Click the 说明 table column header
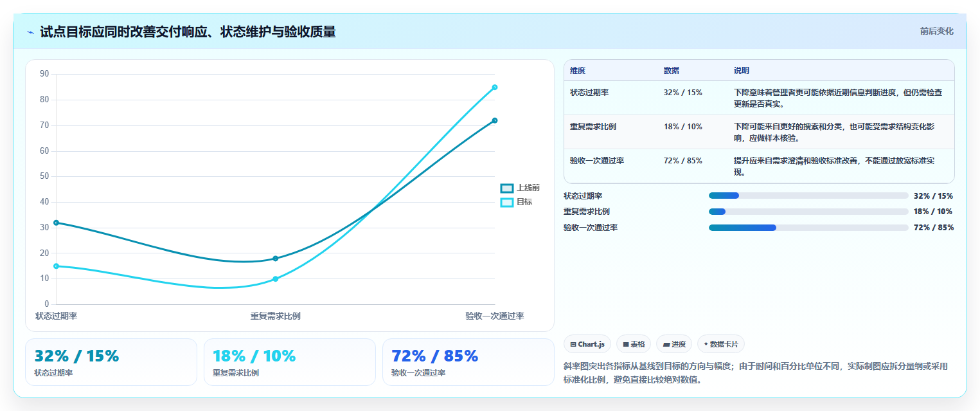 click(742, 71)
